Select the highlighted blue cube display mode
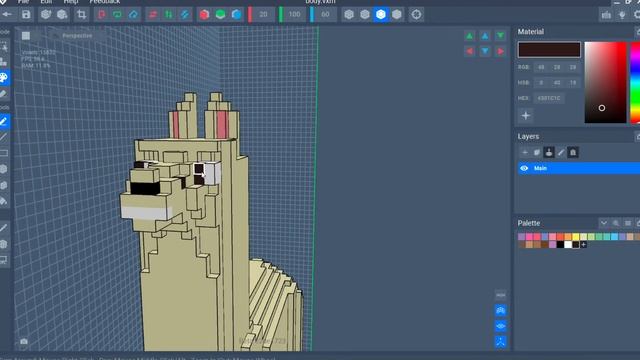640x360 pixels. (x=381, y=15)
